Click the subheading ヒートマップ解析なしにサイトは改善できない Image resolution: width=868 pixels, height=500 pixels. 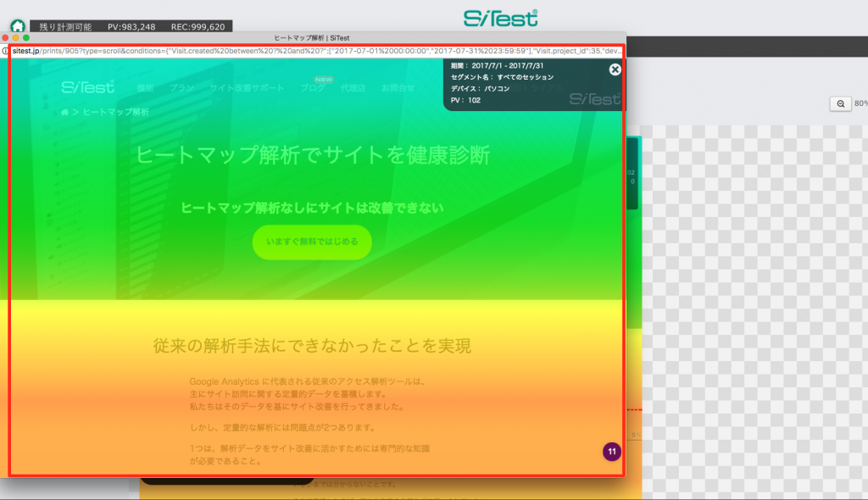(312, 208)
